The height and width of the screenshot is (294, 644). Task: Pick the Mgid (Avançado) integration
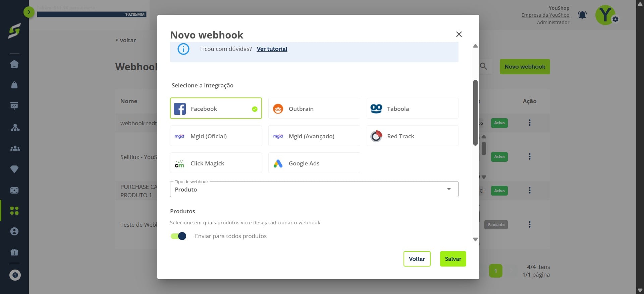(314, 136)
